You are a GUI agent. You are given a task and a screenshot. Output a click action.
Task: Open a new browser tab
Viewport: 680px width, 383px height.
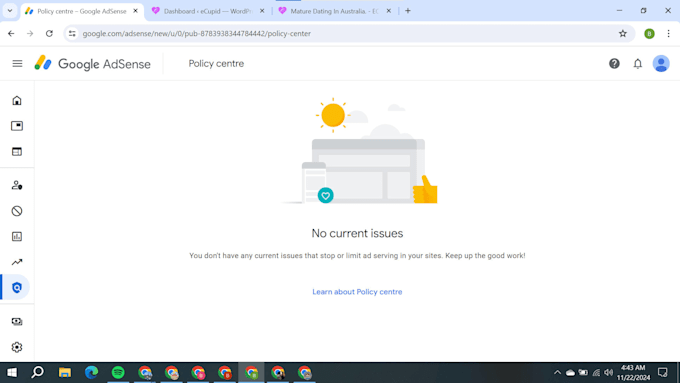(x=408, y=11)
